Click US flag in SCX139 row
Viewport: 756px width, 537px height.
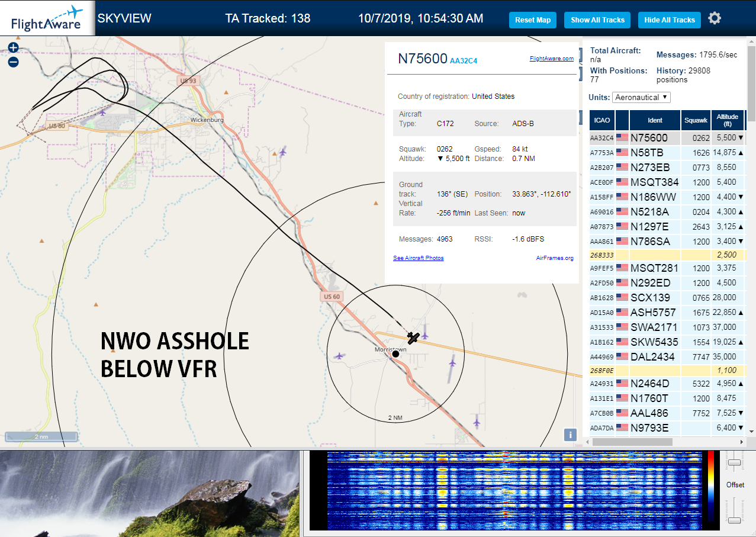(x=622, y=298)
